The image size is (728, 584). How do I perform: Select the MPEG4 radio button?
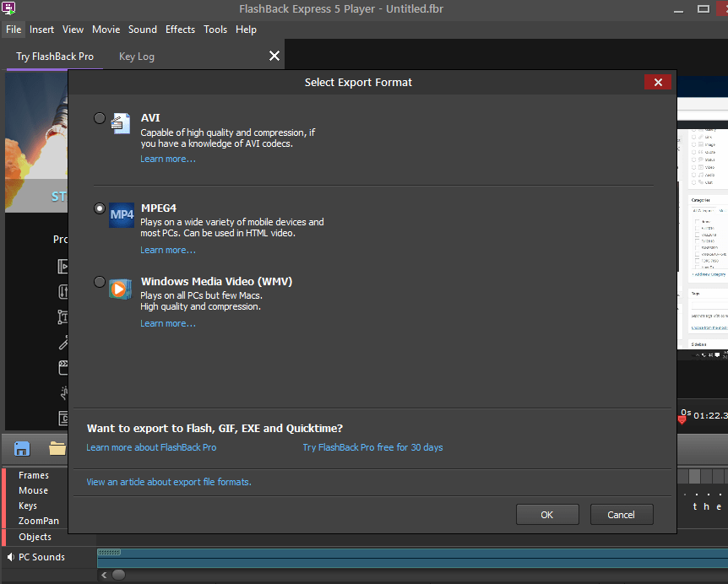pyautogui.click(x=100, y=208)
